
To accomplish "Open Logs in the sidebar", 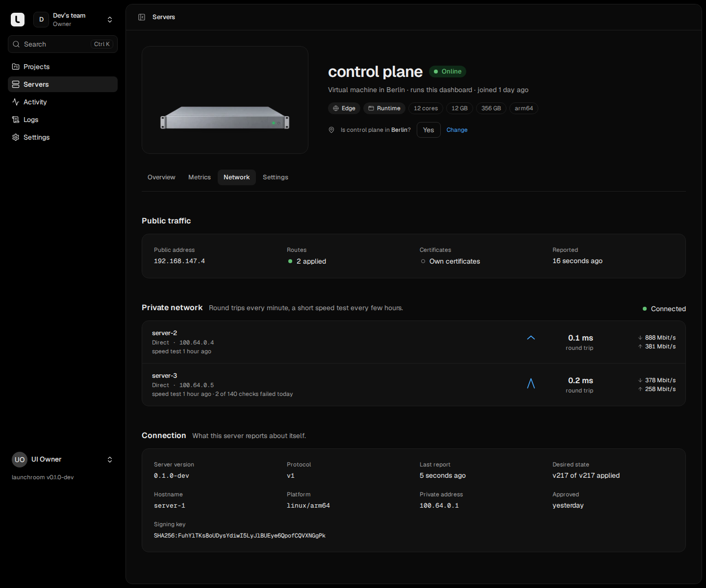I will pos(63,120).
